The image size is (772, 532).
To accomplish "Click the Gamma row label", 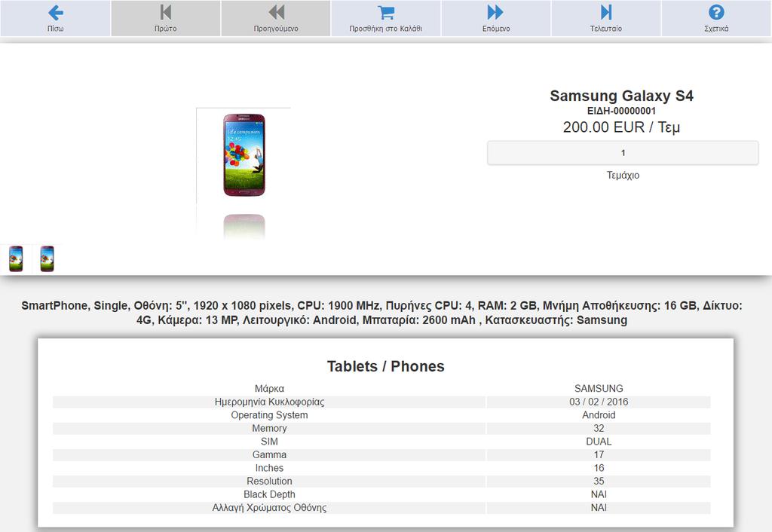I will 269,455.
